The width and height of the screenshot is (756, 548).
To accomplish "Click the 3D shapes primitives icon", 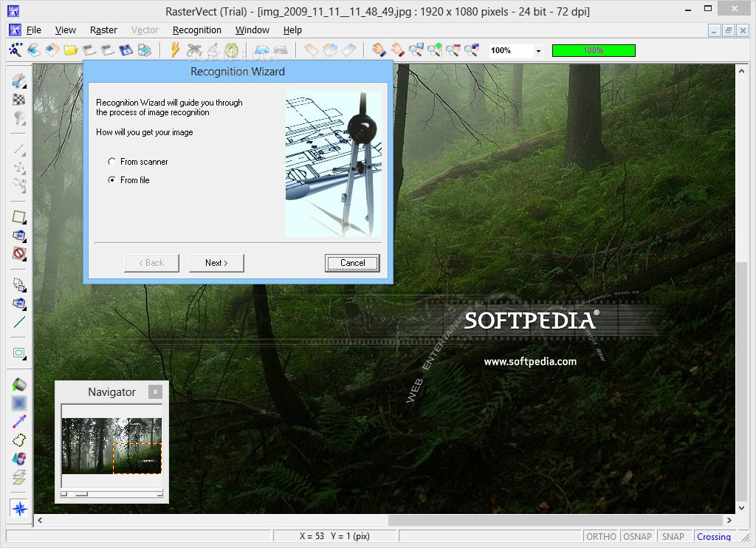I will pos(18,459).
